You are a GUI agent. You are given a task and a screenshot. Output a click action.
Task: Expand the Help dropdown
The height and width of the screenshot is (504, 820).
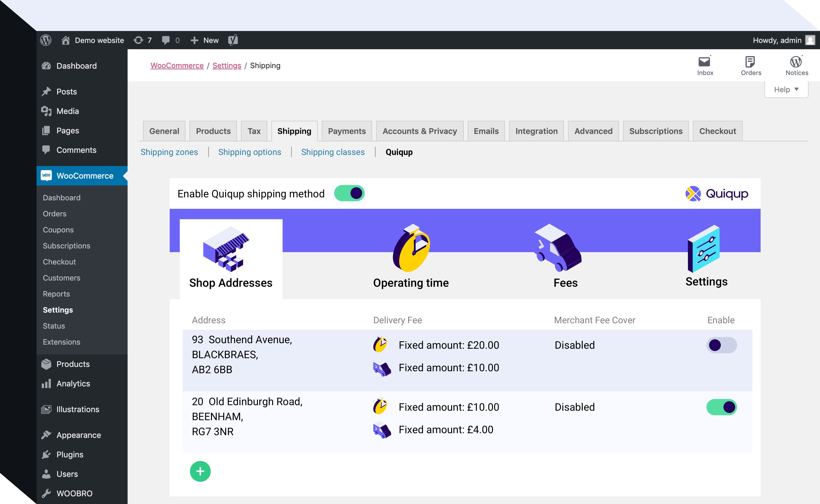pos(786,90)
